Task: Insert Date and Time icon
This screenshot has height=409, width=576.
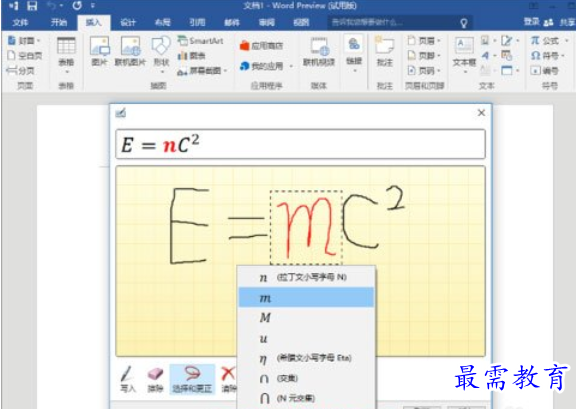Action: 507,55
